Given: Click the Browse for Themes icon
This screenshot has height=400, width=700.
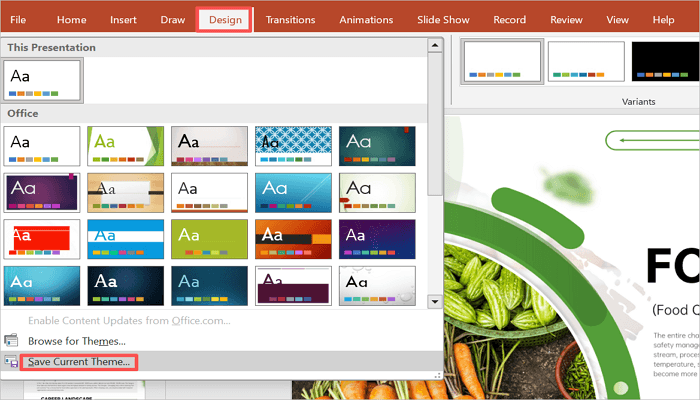Looking at the screenshot, I should point(11,341).
